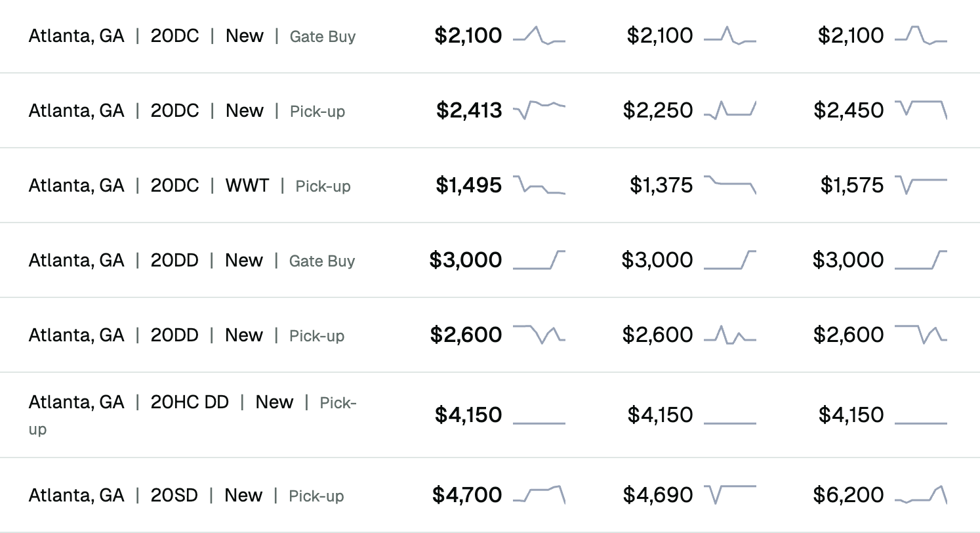Viewport: 980px width, 533px height.
Task: Select the sparkline next to $2,450
Action: (x=920, y=110)
